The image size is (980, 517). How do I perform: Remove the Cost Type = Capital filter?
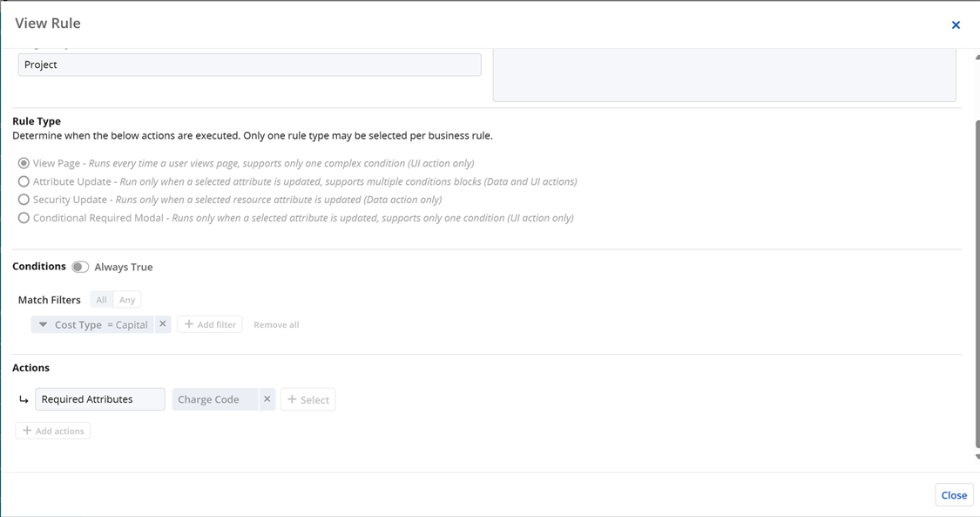[163, 323]
